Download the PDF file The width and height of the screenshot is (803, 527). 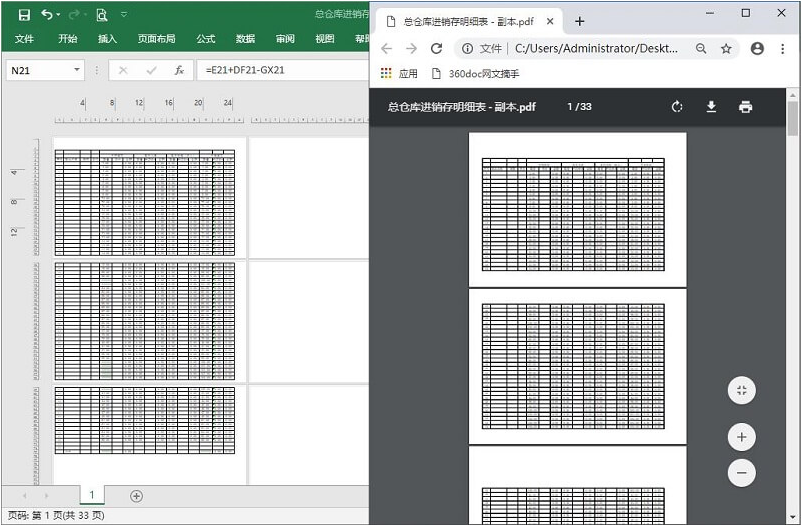pyautogui.click(x=711, y=107)
